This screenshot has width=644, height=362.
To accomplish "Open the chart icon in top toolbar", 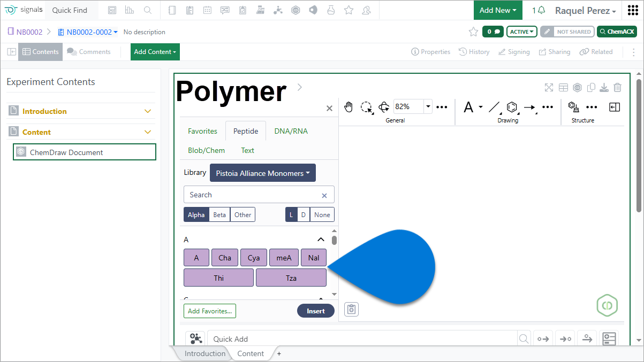I will [x=129, y=10].
